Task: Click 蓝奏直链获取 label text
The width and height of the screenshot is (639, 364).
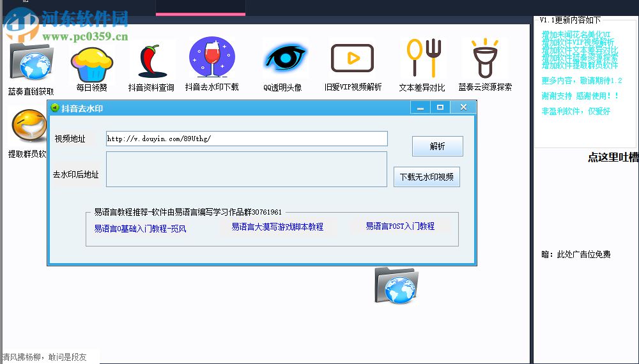Action: tap(31, 91)
